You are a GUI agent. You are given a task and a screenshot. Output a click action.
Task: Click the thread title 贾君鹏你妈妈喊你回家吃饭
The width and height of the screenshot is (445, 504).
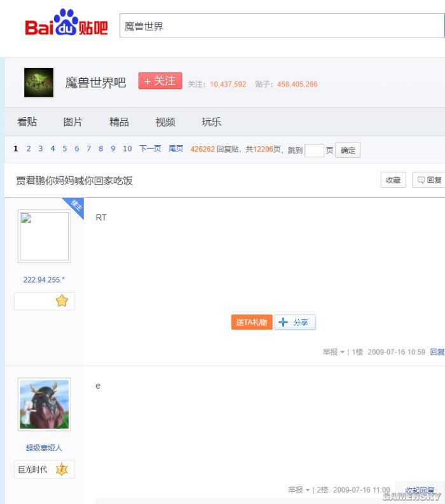[x=74, y=181]
